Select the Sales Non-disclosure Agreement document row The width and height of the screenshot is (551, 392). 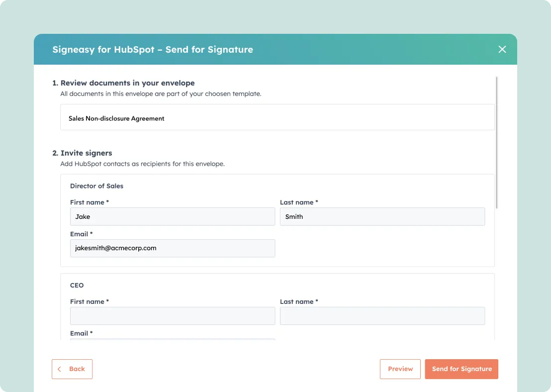(277, 117)
